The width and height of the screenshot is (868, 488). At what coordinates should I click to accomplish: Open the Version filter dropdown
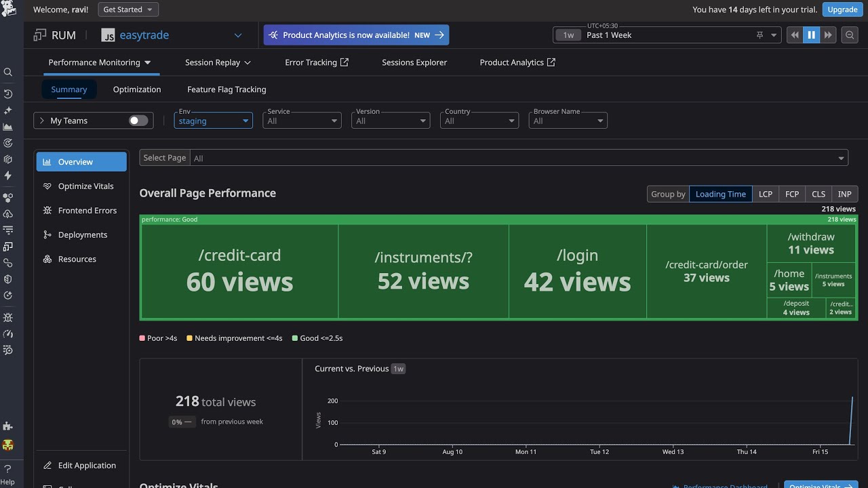391,121
